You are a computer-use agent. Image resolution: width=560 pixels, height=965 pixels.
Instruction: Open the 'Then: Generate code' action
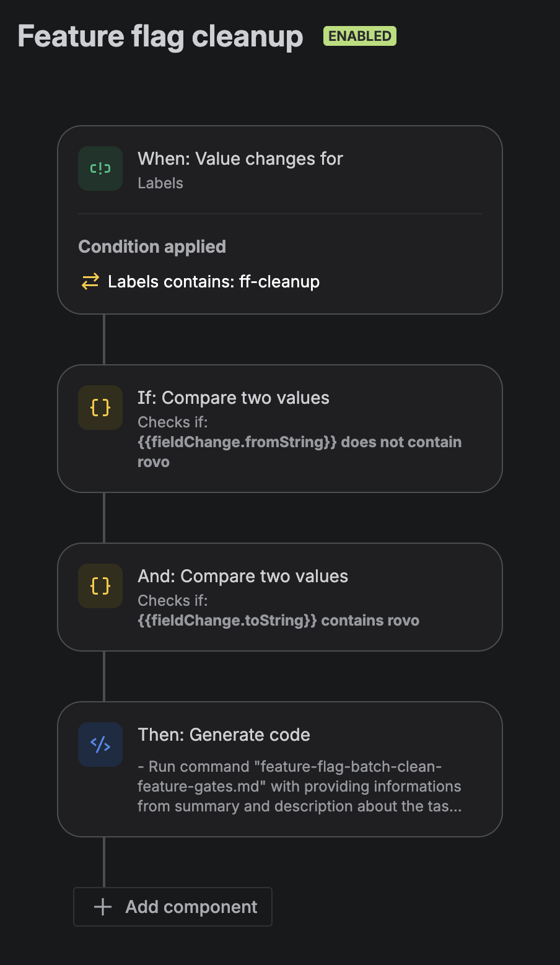pyautogui.click(x=224, y=735)
